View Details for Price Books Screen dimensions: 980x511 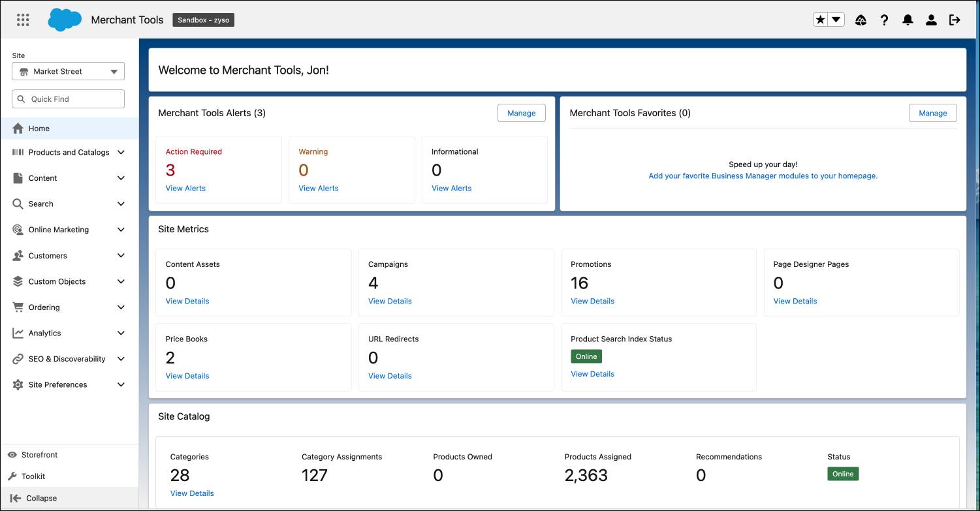[x=187, y=376]
